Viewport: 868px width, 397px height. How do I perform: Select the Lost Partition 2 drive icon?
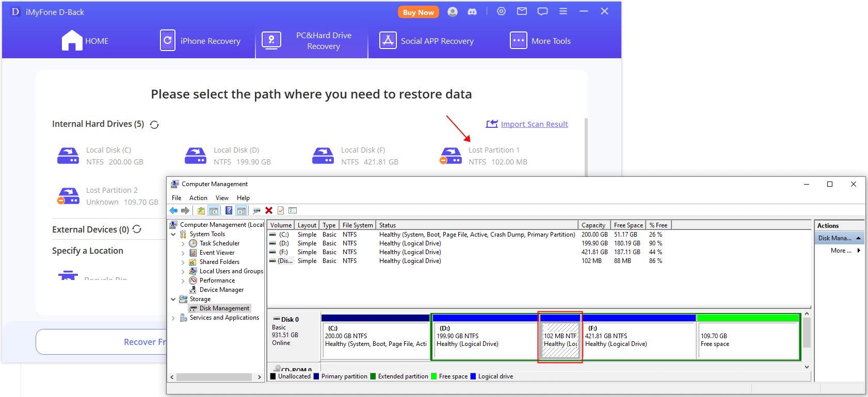(68, 196)
